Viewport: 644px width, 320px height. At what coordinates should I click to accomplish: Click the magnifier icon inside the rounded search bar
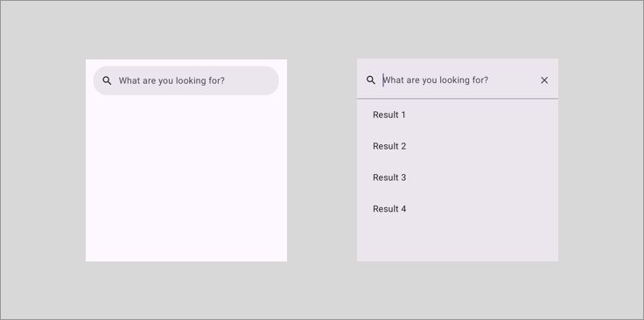tap(107, 80)
